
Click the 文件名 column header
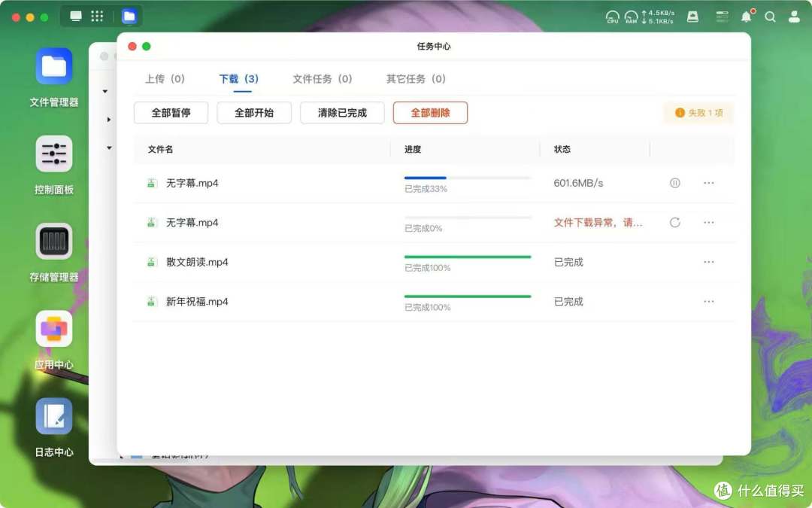pos(161,149)
